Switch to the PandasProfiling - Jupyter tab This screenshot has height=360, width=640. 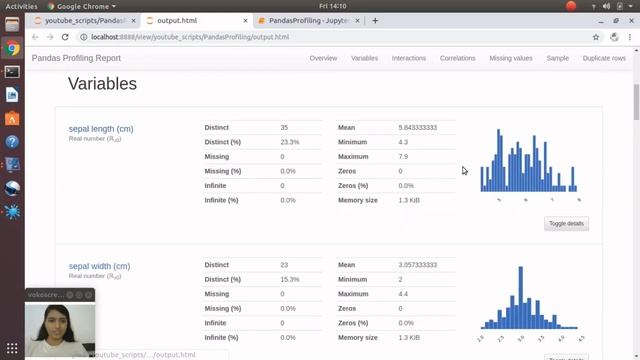309,20
